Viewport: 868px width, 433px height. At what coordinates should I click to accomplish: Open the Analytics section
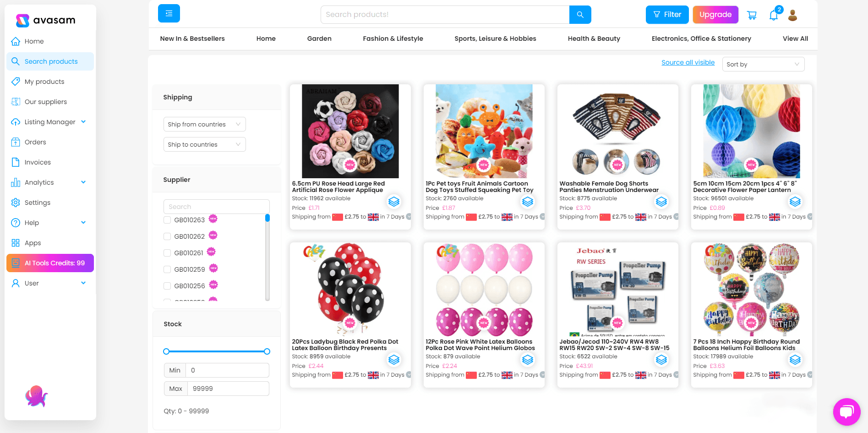(38, 182)
